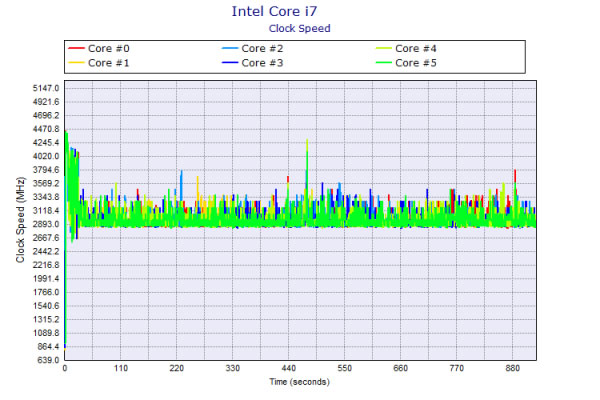Select the Core #3 legend label

(x=262, y=63)
